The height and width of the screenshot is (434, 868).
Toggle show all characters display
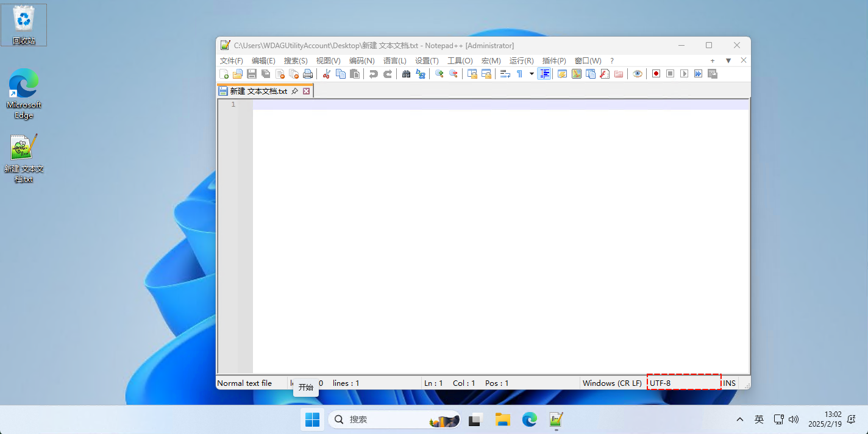click(x=519, y=74)
